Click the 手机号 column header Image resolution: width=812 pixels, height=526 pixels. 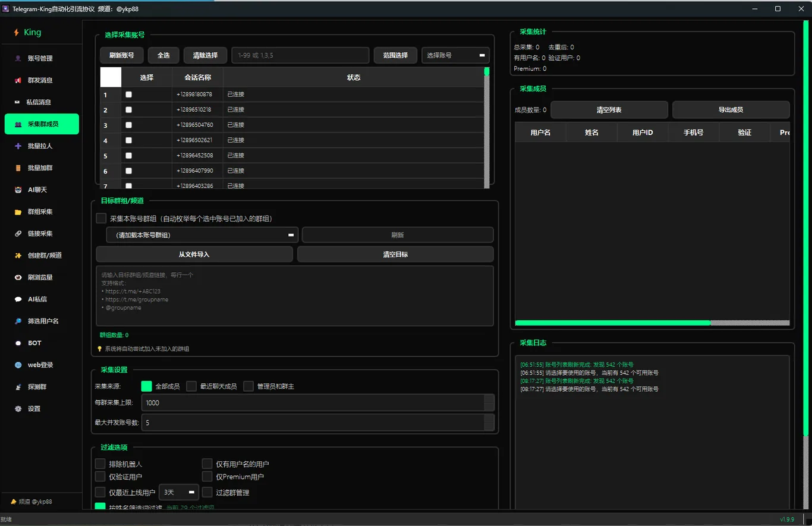tap(694, 133)
